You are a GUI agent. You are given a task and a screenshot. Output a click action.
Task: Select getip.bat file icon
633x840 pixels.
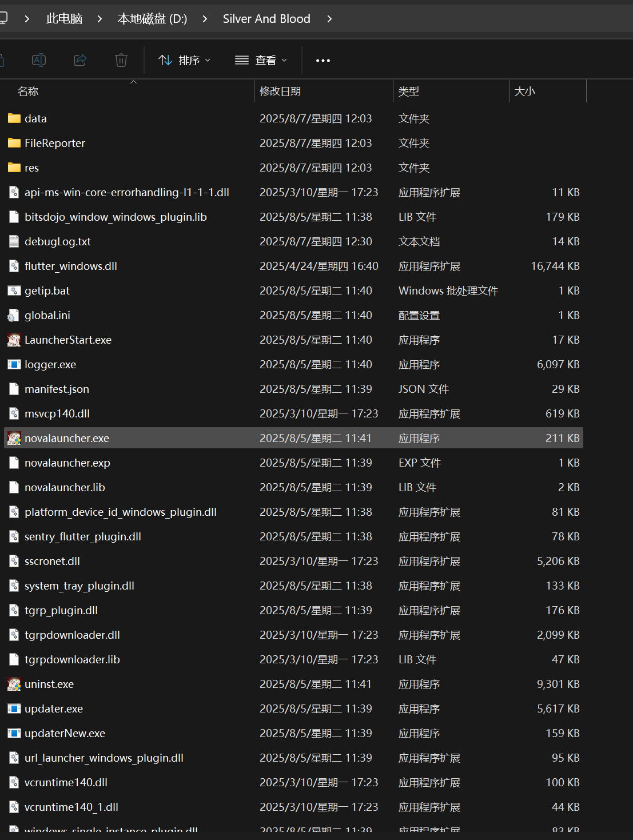[x=14, y=290]
